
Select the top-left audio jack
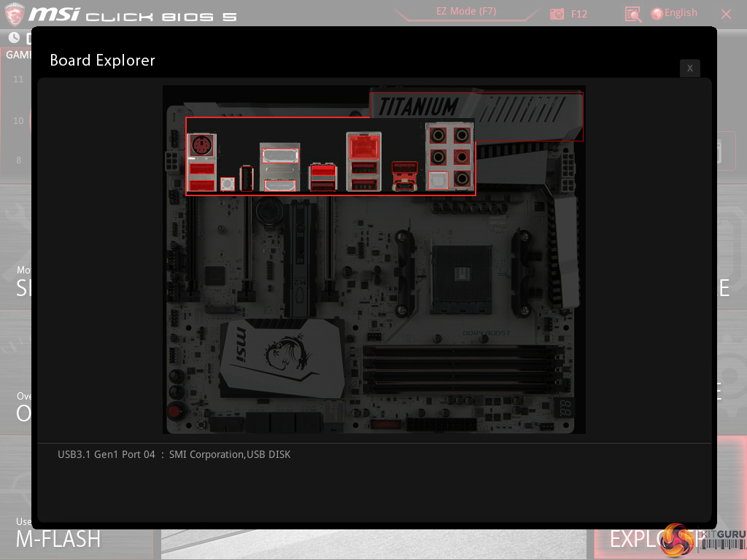tap(438, 136)
